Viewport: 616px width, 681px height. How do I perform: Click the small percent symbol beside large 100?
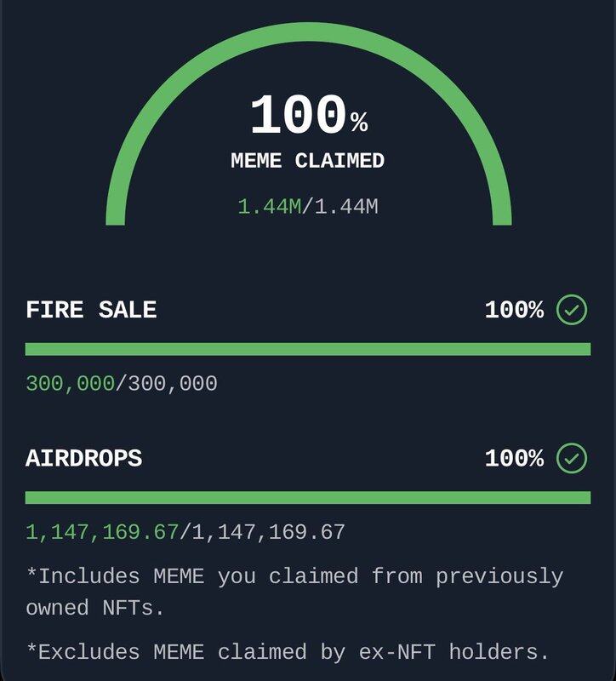[x=359, y=124]
